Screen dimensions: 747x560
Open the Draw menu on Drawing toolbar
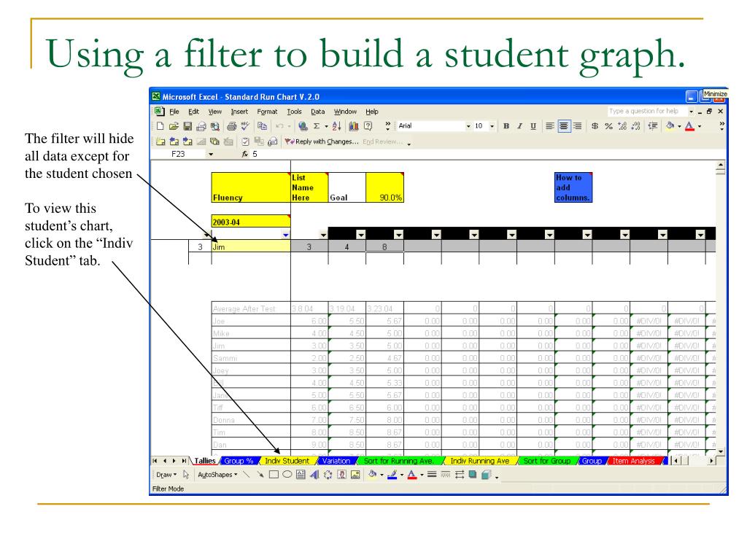coord(166,475)
